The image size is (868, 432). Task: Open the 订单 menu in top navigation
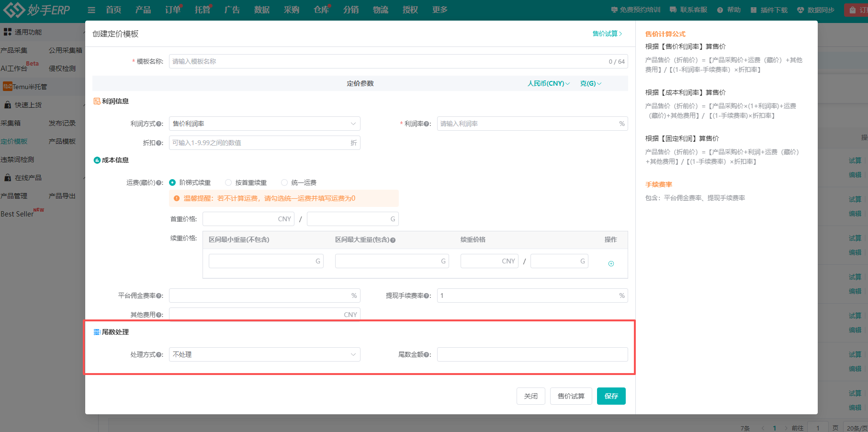(172, 10)
